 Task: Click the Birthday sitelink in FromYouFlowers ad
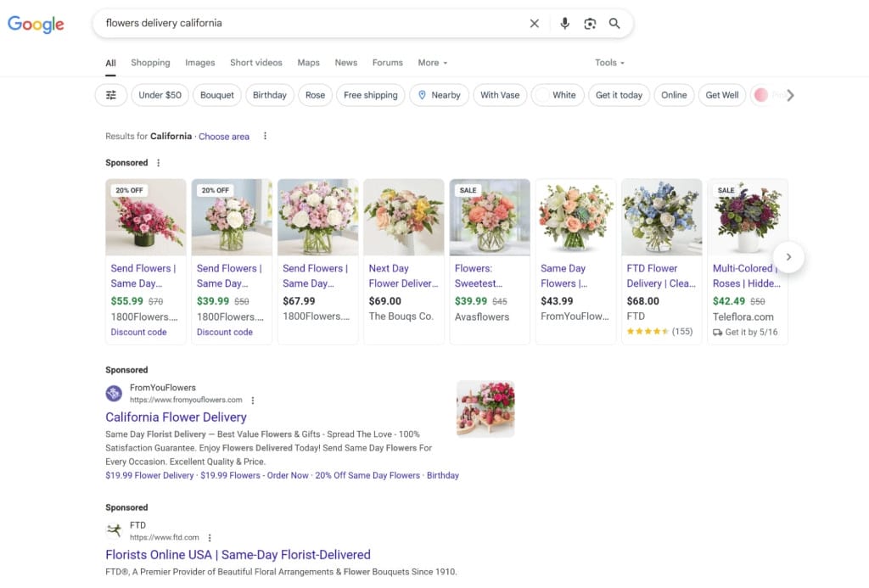tap(443, 475)
